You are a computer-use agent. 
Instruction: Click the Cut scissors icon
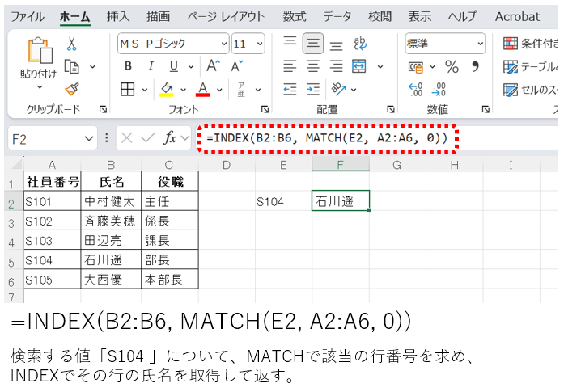tap(72, 44)
